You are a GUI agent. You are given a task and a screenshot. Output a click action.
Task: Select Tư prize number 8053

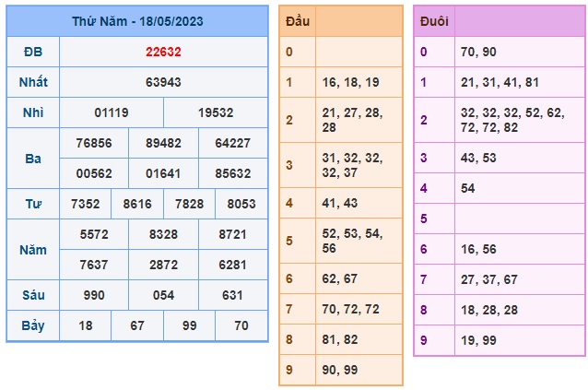coord(241,204)
